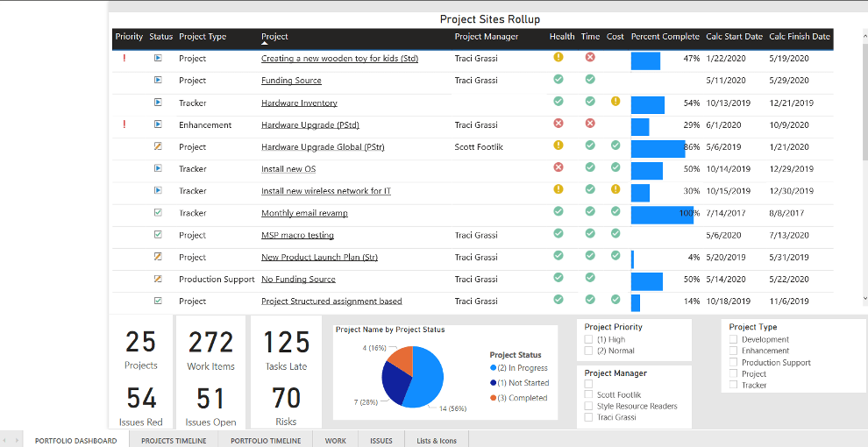Open the ISSUES tab
The height and width of the screenshot is (447, 868).
point(381,440)
